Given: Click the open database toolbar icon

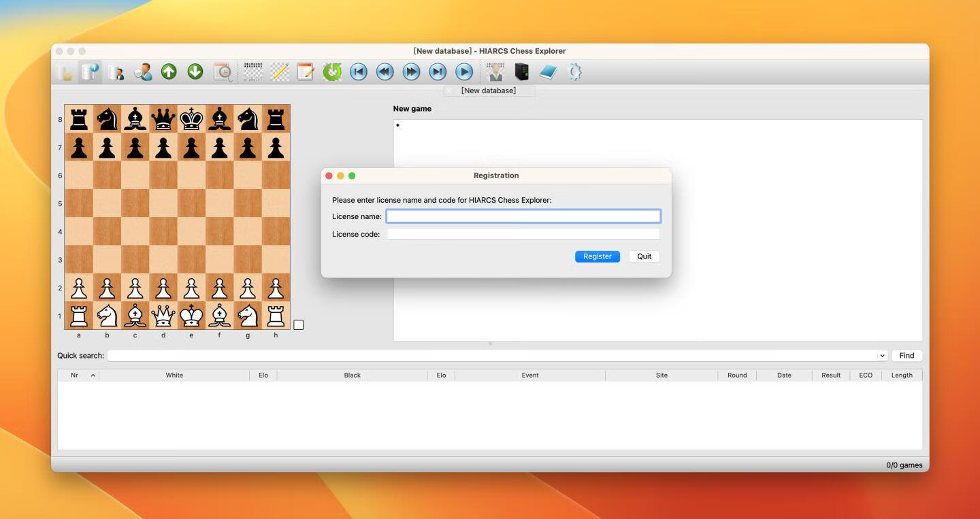Looking at the screenshot, I should (65, 72).
